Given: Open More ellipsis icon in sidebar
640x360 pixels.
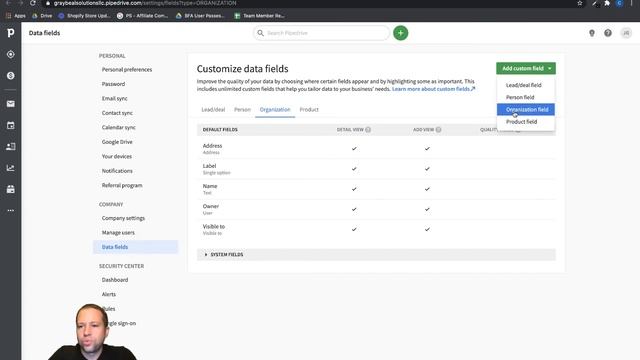Looking at the screenshot, I should 11,210.
